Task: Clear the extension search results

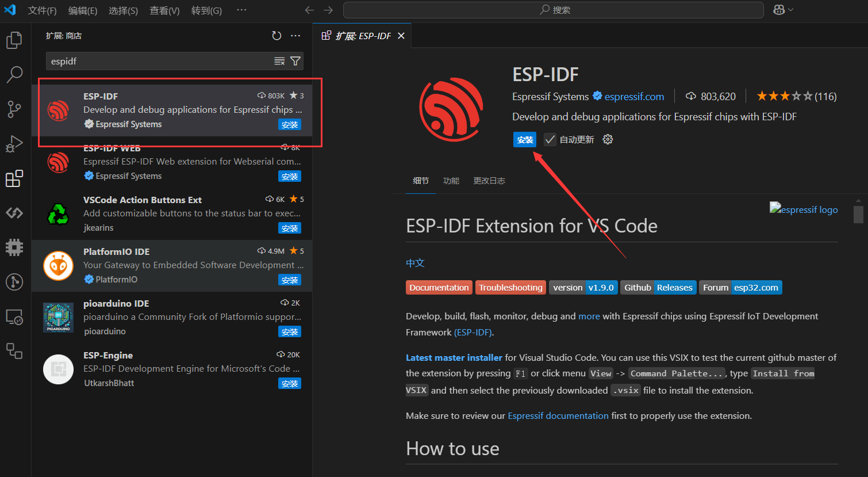Action: point(279,61)
